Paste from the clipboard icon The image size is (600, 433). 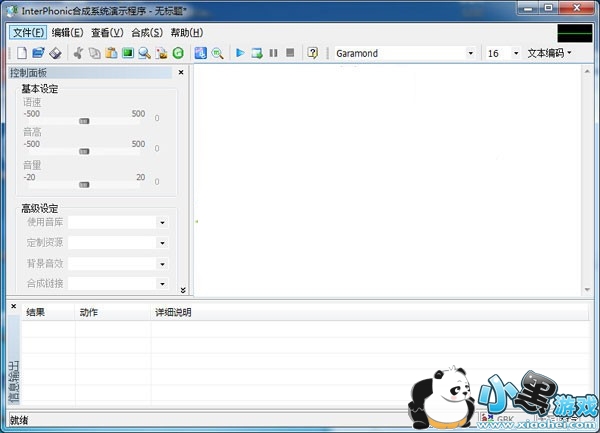(111, 53)
